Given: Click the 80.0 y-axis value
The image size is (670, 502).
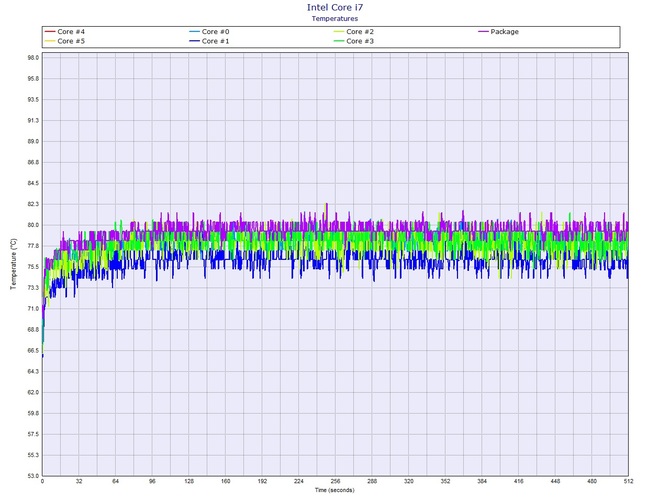Looking at the screenshot, I should coord(33,225).
